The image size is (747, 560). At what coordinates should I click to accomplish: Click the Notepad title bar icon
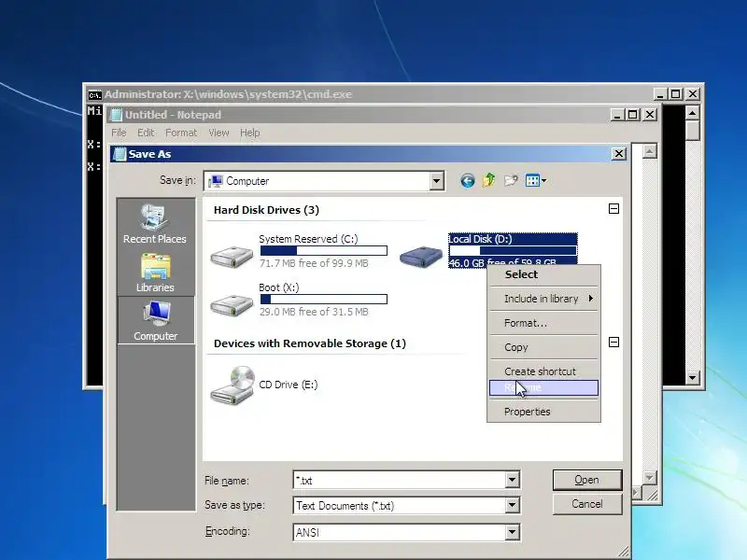[116, 115]
